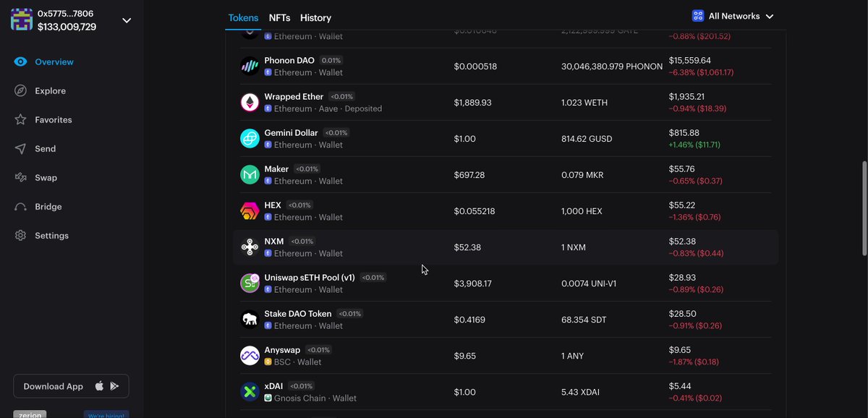Image resolution: width=868 pixels, height=418 pixels.
Task: Open Uniswap sETH Pool (v1) name
Action: click(x=310, y=278)
